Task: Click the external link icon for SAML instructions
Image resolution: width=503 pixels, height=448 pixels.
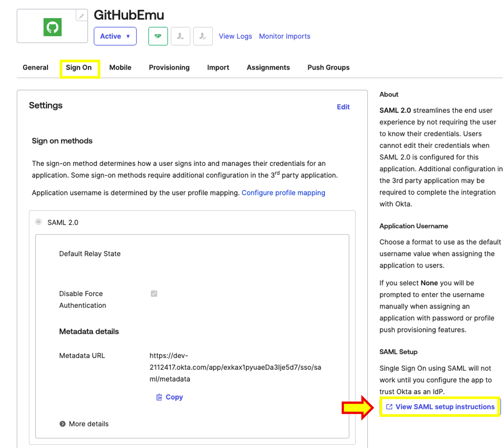Action: [x=389, y=406]
